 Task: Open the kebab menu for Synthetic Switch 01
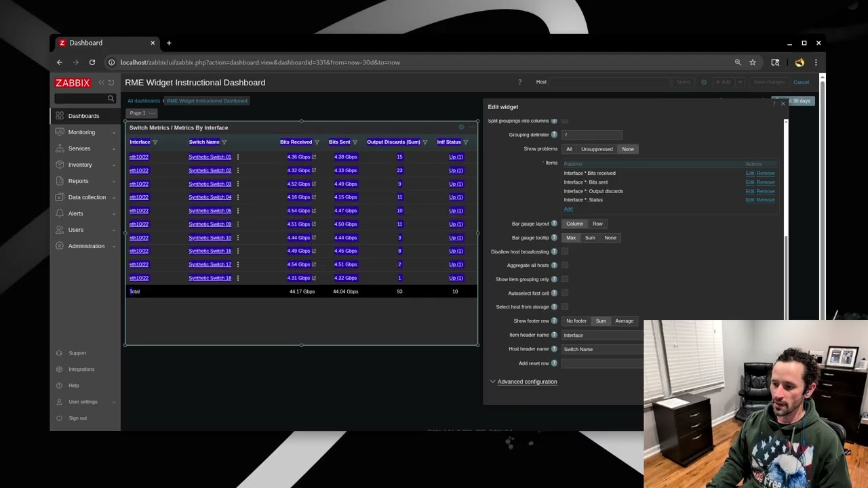[238, 157]
